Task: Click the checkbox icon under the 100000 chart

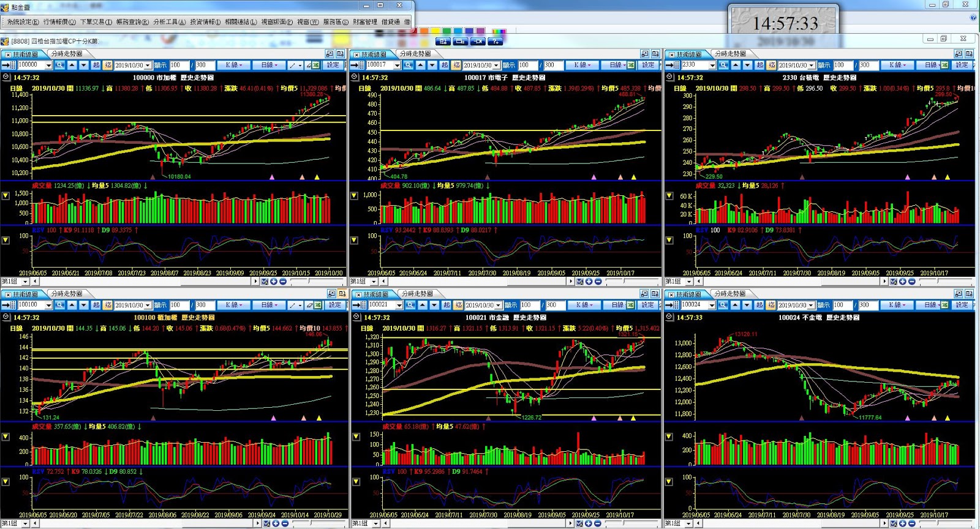Action: click(x=264, y=282)
